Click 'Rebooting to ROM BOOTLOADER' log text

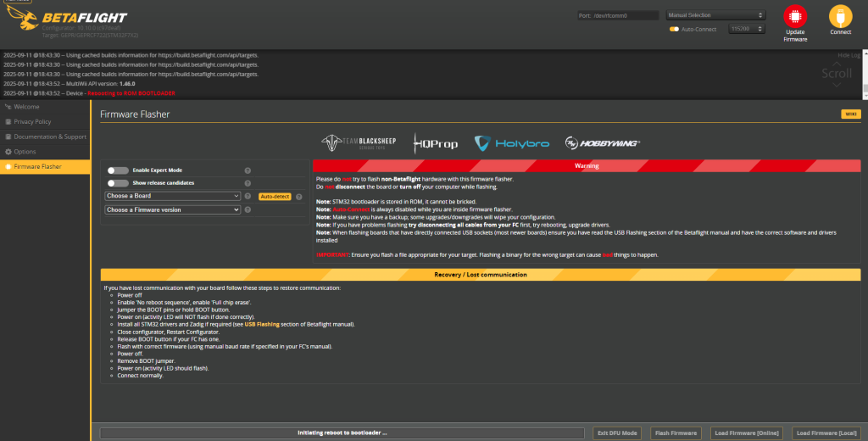131,93
